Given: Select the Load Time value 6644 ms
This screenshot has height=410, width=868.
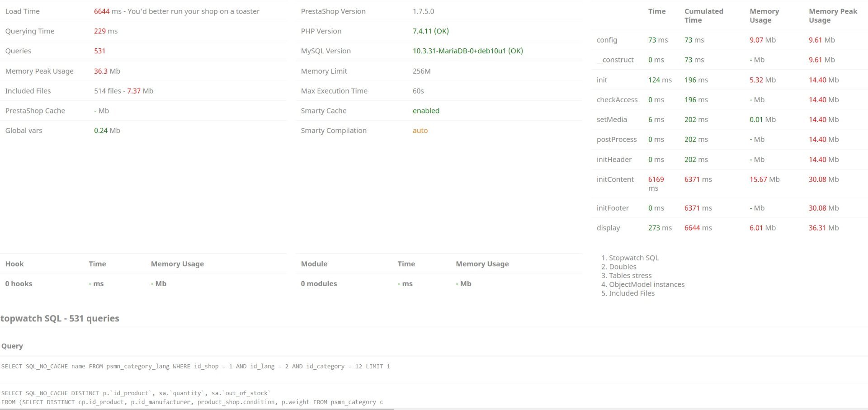Looking at the screenshot, I should point(108,11).
